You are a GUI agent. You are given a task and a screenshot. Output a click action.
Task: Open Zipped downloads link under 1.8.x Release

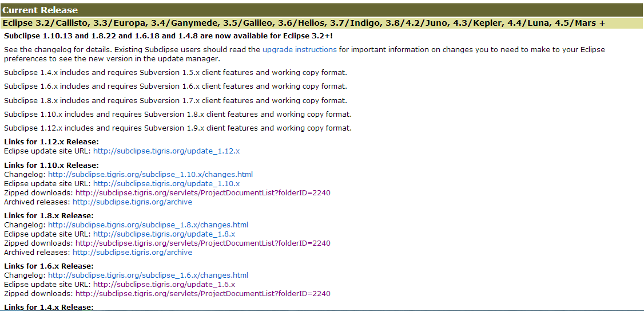203,243
